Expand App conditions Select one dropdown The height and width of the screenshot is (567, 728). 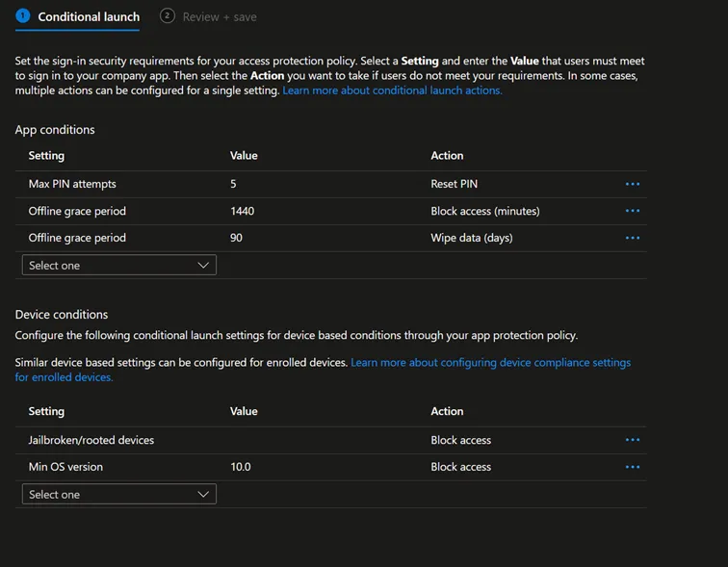pyautogui.click(x=118, y=265)
